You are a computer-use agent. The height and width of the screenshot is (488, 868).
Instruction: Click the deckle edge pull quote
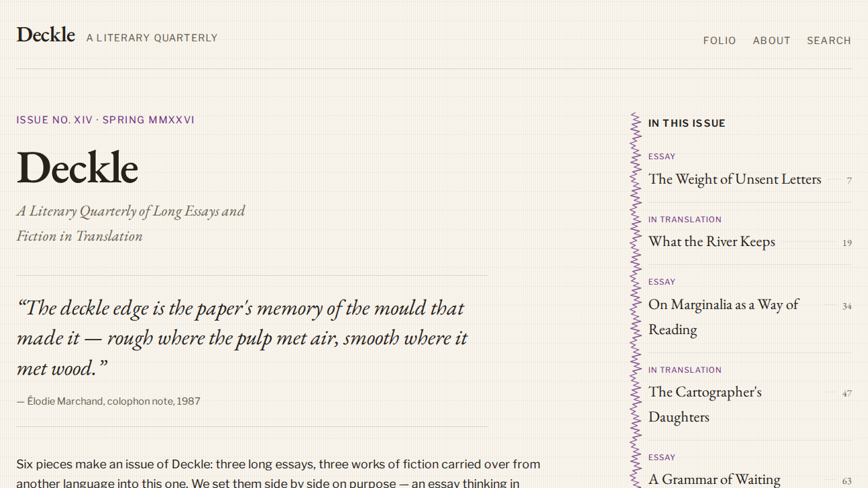242,338
